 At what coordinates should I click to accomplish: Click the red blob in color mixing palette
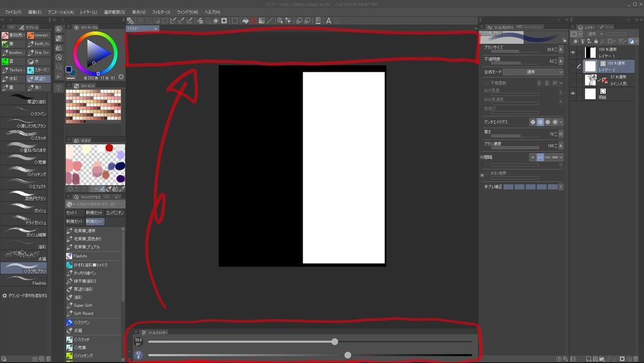109,148
